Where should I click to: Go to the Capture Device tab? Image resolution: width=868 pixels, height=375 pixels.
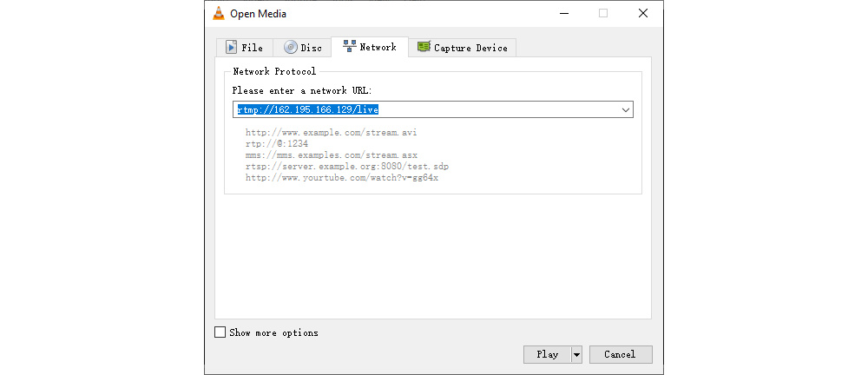tap(470, 48)
